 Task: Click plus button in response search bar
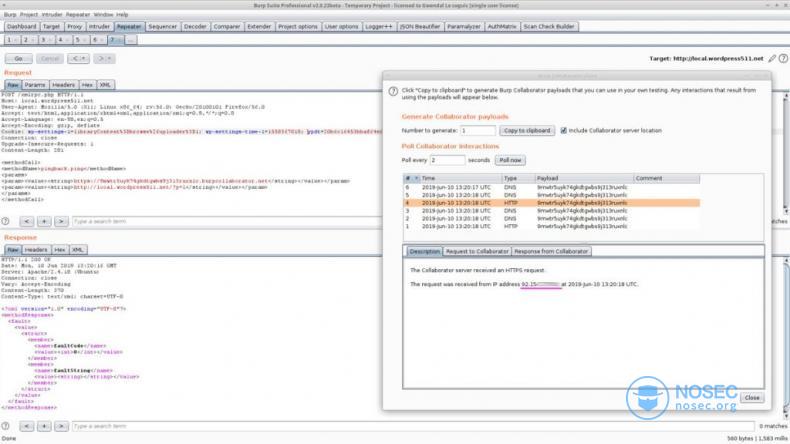click(x=44, y=426)
